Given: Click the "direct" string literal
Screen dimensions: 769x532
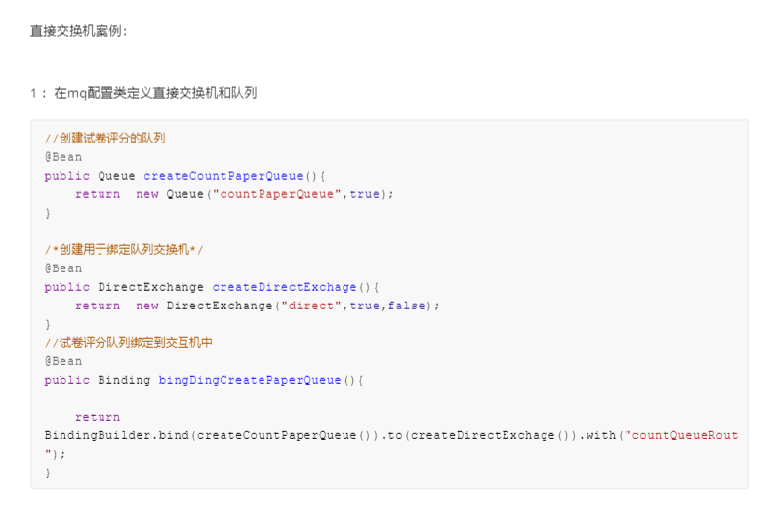Looking at the screenshot, I should pos(311,306).
